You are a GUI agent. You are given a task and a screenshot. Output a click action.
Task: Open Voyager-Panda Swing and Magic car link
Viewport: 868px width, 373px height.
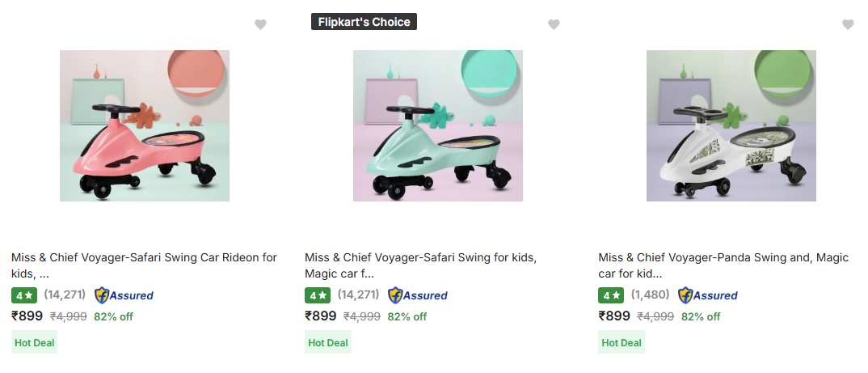tap(723, 265)
